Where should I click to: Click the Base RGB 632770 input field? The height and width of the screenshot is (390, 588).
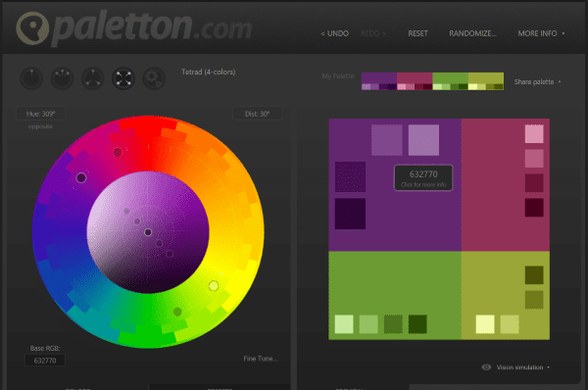(x=45, y=361)
